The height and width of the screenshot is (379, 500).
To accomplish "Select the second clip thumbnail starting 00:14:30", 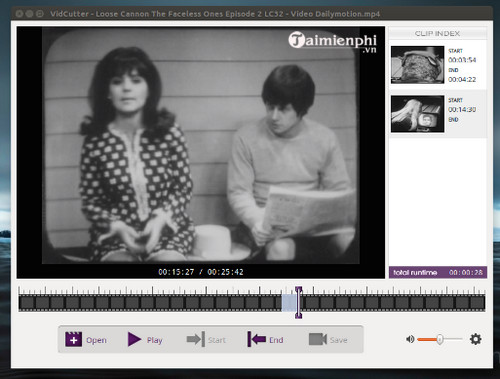I will coord(417,114).
